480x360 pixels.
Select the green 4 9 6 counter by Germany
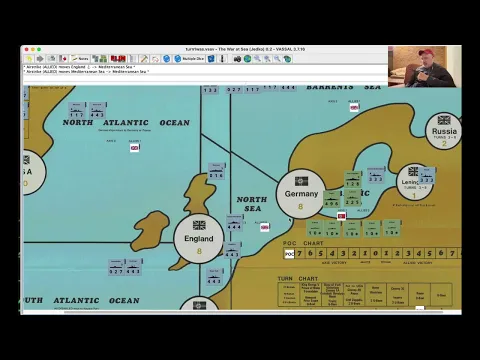pyautogui.click(x=331, y=199)
